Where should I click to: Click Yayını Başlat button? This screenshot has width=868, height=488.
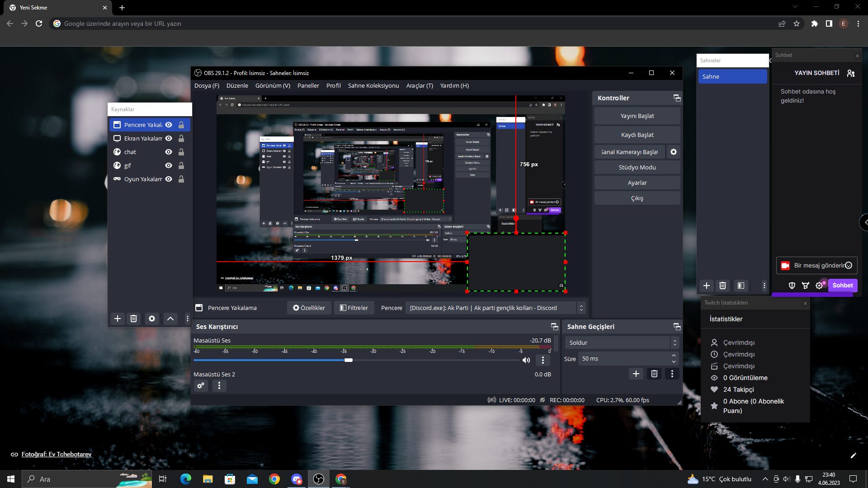(637, 116)
